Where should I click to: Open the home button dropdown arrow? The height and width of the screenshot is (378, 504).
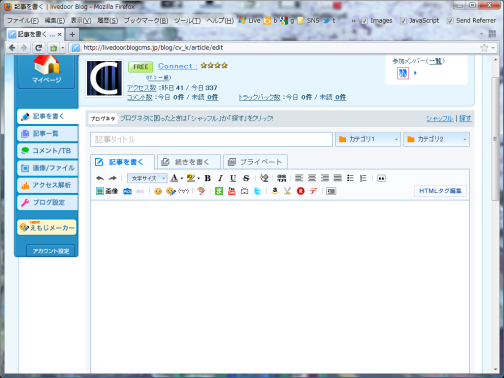point(62,48)
